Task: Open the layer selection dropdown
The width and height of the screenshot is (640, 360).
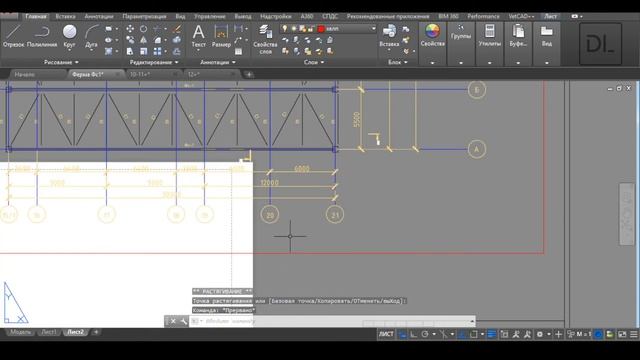Action: (x=373, y=29)
